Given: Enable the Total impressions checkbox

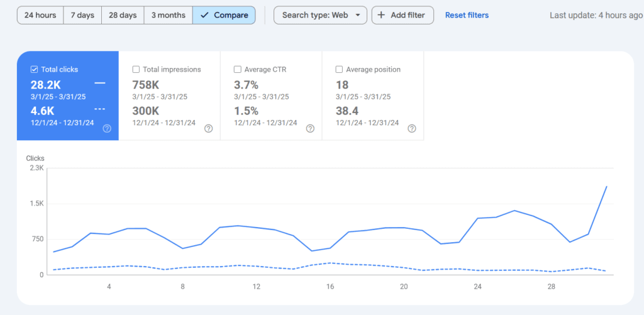Looking at the screenshot, I should (136, 69).
